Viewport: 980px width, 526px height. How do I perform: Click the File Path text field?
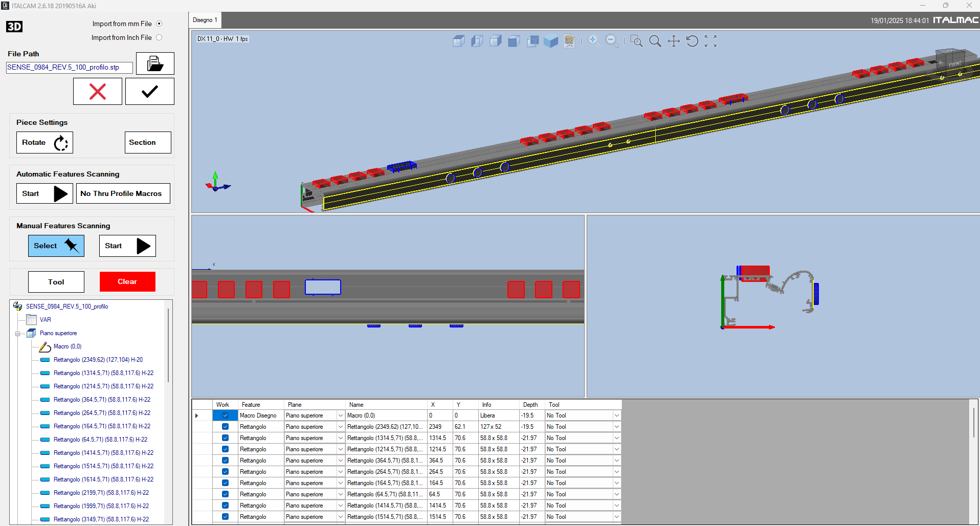tap(70, 68)
